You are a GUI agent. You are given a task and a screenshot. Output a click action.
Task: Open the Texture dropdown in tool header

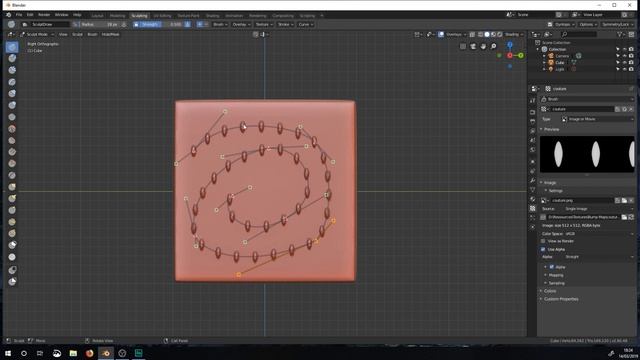(x=264, y=24)
